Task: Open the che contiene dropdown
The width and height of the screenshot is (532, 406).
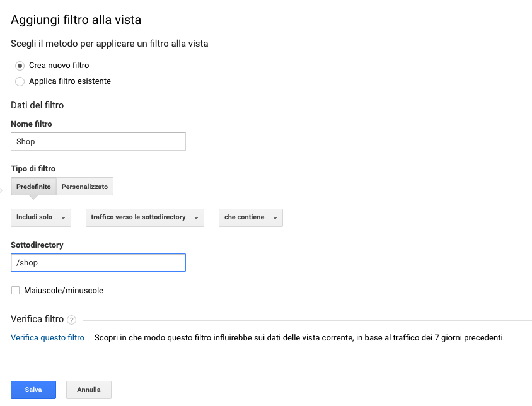Action: tap(250, 217)
